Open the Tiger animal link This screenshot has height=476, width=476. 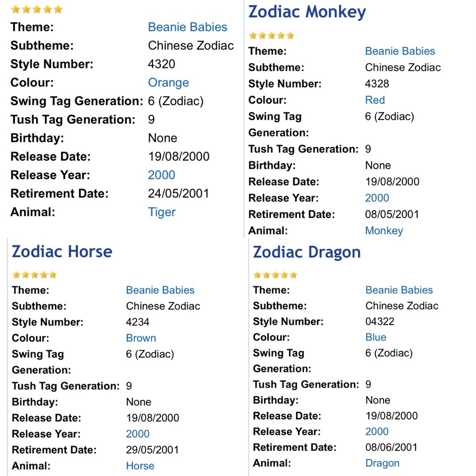161,212
